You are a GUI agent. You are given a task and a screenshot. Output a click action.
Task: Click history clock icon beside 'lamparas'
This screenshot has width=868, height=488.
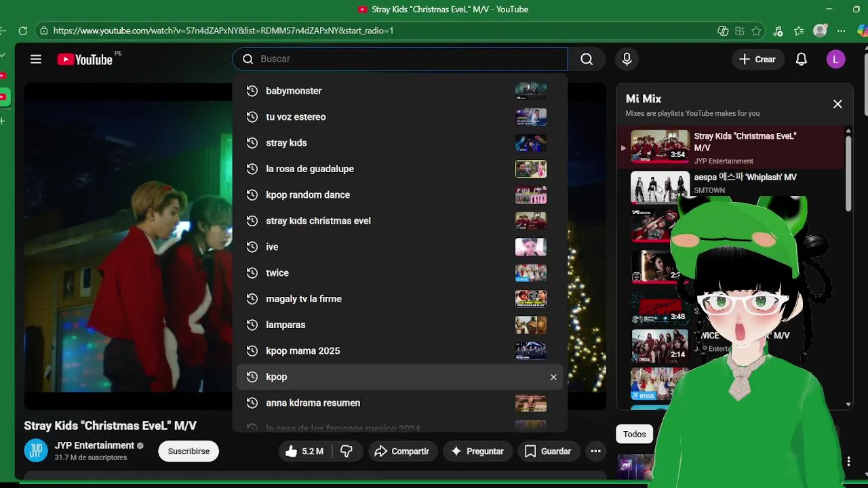point(252,325)
